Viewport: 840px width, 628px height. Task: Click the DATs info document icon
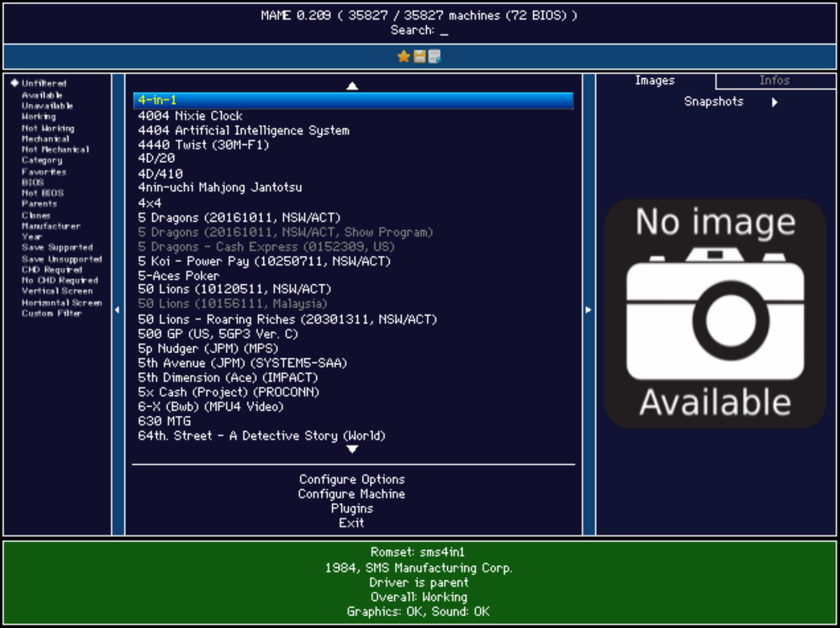click(434, 56)
